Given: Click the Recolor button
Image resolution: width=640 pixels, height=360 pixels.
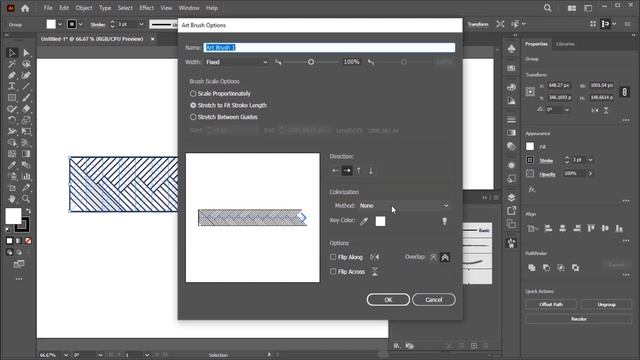Looking at the screenshot, I should pos(579,319).
